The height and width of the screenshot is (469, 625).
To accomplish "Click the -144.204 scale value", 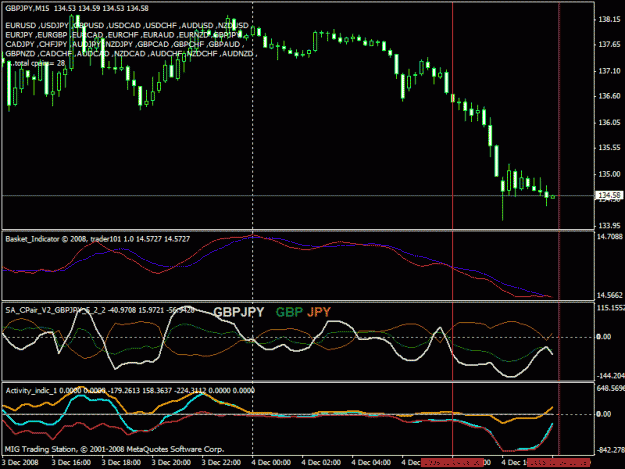I will click(x=610, y=376).
